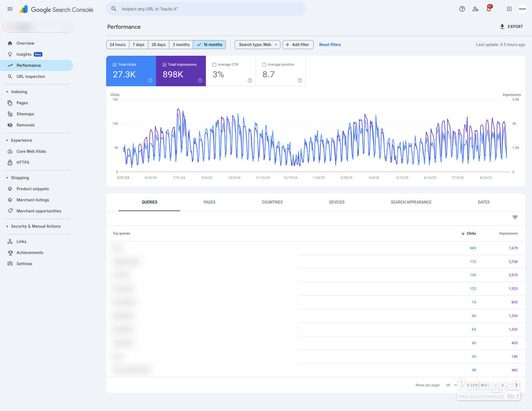Open the Google apps grid

click(509, 9)
